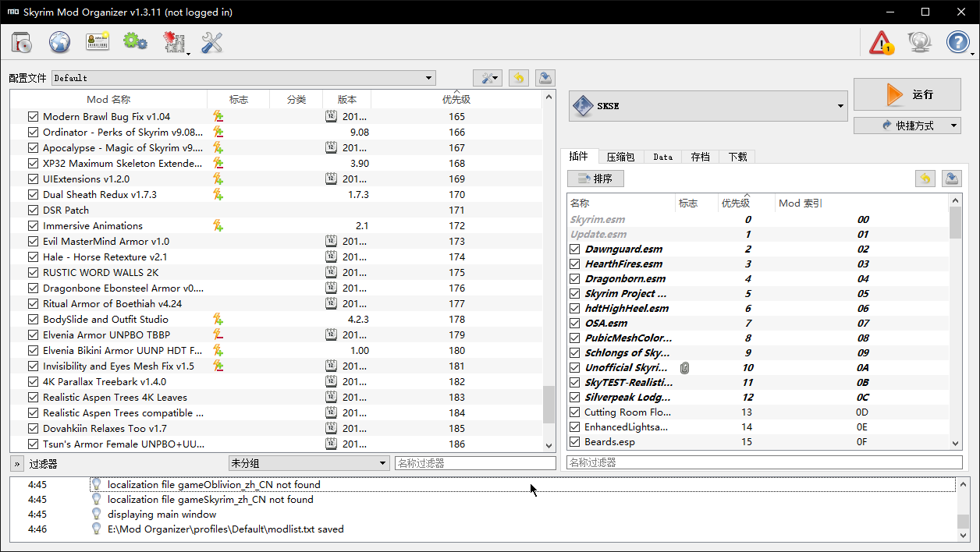
Task: Disable the 4K Parallax Treebark mod
Action: (33, 381)
